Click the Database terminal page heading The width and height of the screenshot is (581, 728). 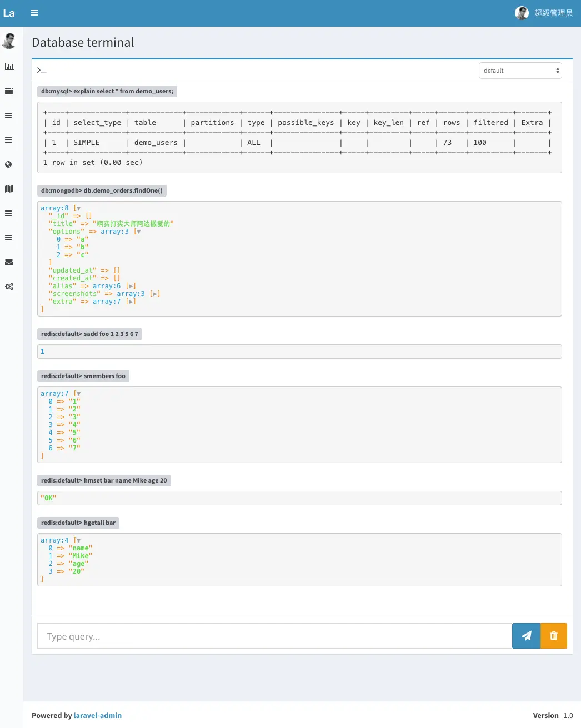[83, 42]
